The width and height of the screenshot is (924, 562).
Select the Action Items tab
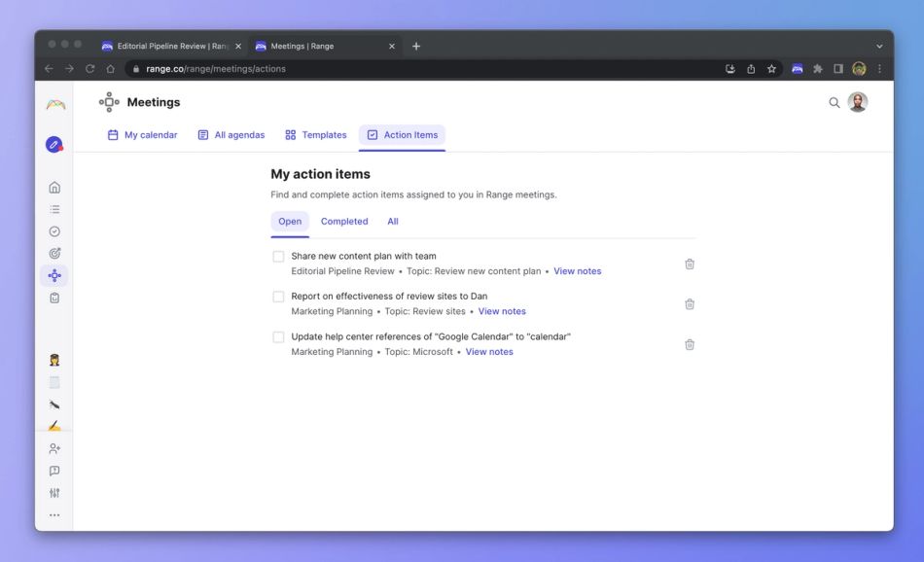(403, 135)
